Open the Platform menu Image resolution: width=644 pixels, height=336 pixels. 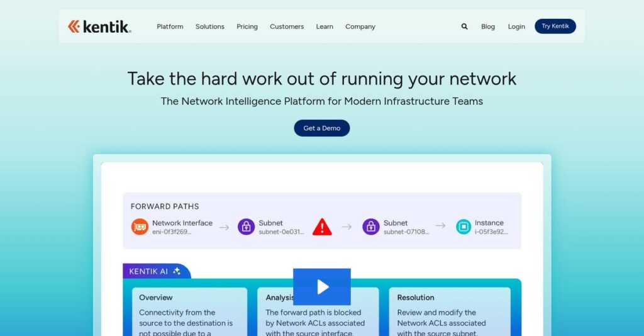point(170,26)
